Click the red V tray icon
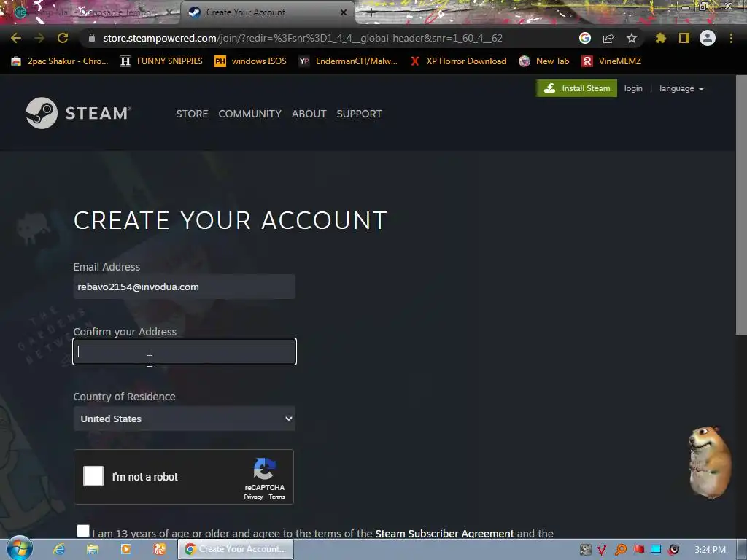Viewport: 747px width, 560px height. 602,550
